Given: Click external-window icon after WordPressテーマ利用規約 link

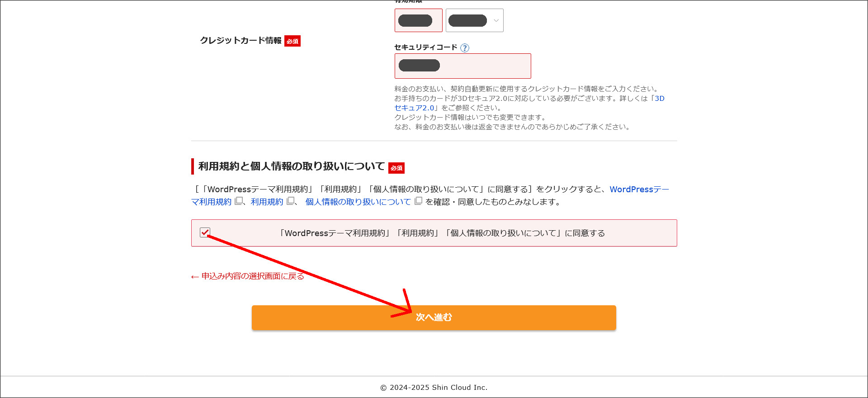Looking at the screenshot, I should coord(239,201).
